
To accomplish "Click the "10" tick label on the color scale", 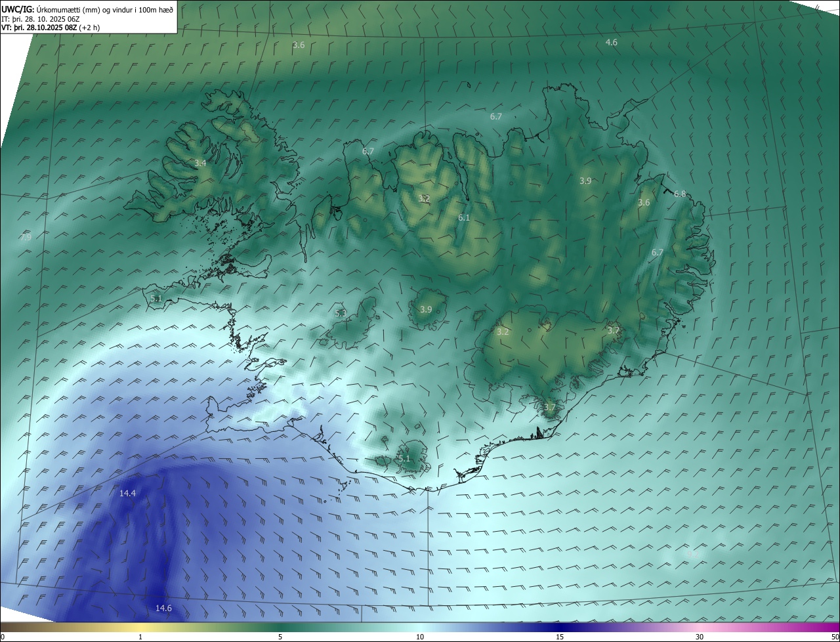I will [420, 637].
